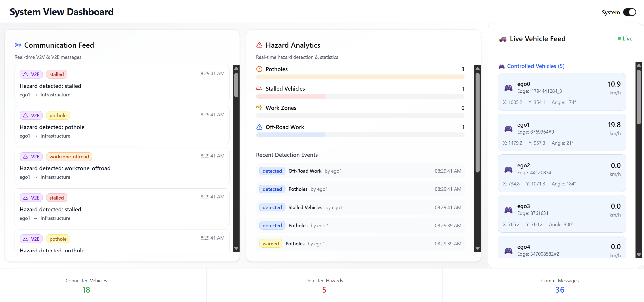The image size is (644, 302).
Task: Click the Stalled Vehicles car icon
Action: 259,89
